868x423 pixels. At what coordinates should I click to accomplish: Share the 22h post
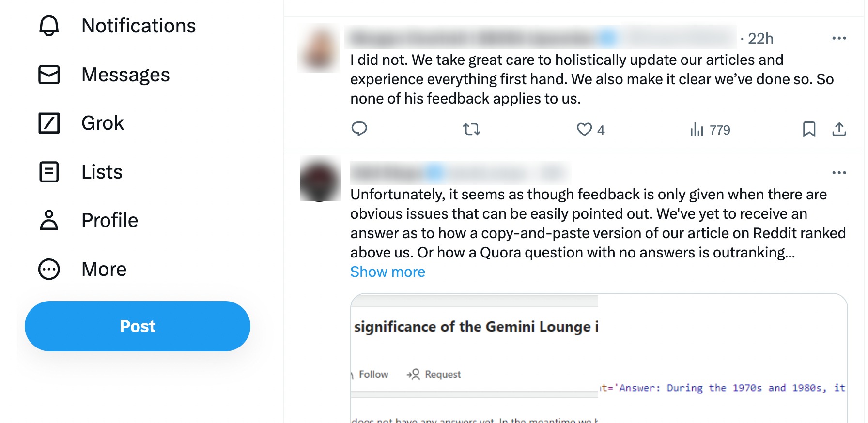[839, 129]
